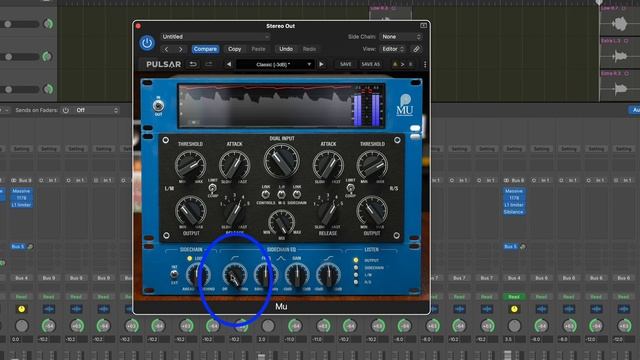Open the three-dot Pulsar menu
The image size is (640, 360).
(425, 64)
